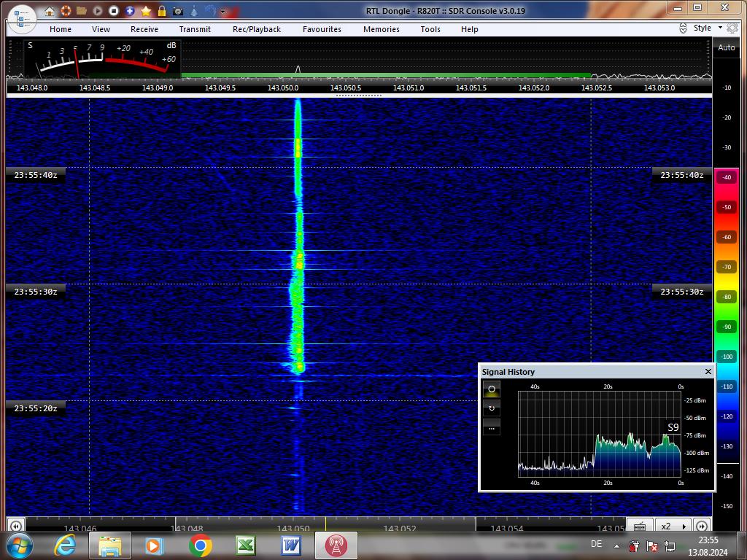Viewport: 747px width, 560px height.
Task: Click the 143.051.0 frequency scale label
Action: pyautogui.click(x=409, y=88)
